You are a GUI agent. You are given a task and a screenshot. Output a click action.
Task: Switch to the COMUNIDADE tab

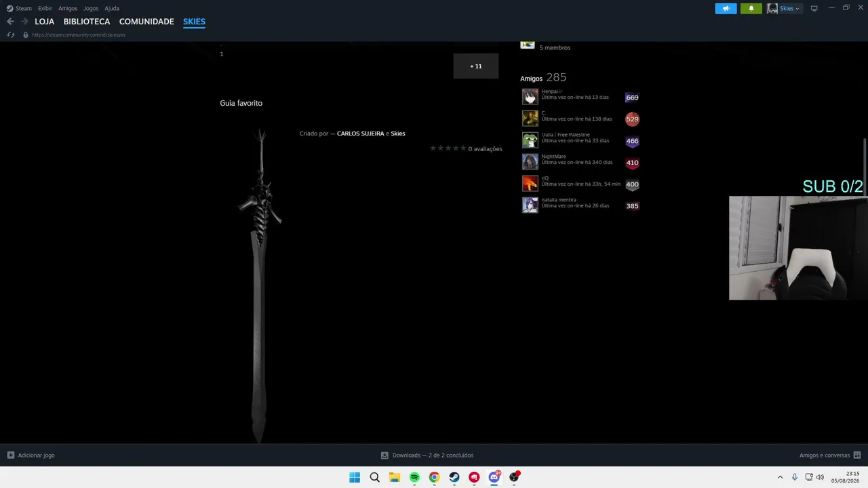[x=146, y=22]
